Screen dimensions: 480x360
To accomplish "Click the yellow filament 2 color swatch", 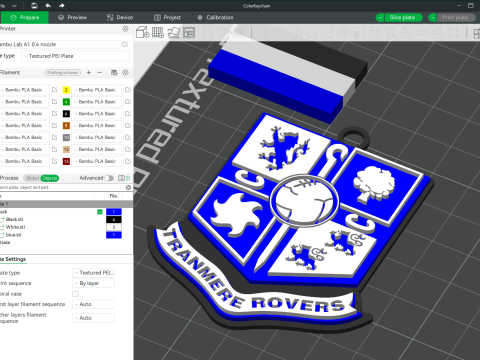I will pos(66,90).
